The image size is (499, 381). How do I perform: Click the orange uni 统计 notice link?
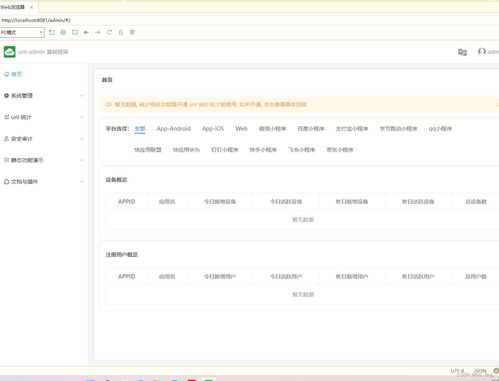[x=211, y=104]
